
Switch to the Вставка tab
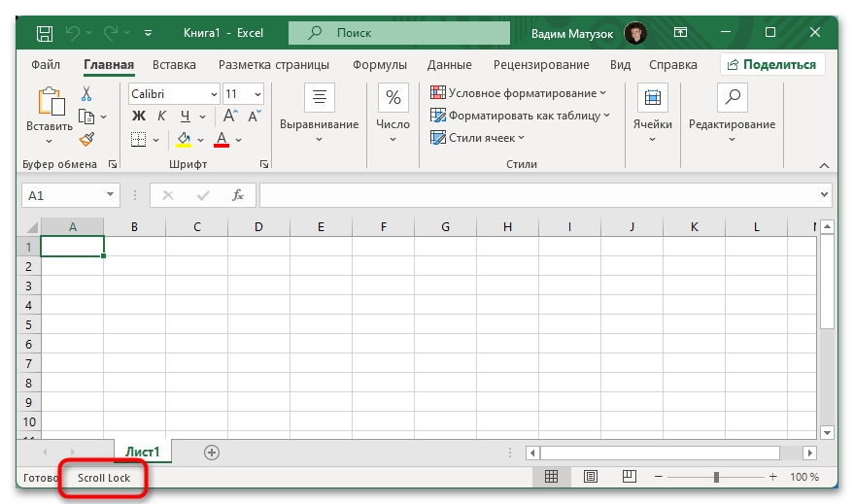174,65
